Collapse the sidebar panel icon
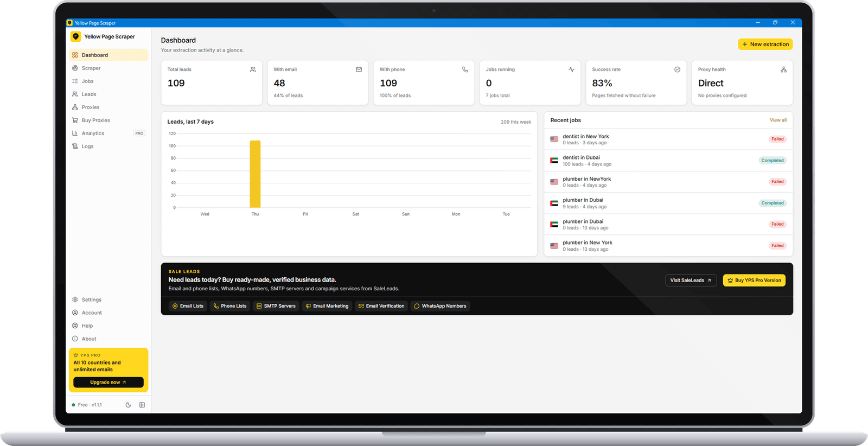The width and height of the screenshot is (868, 446). (x=142, y=405)
